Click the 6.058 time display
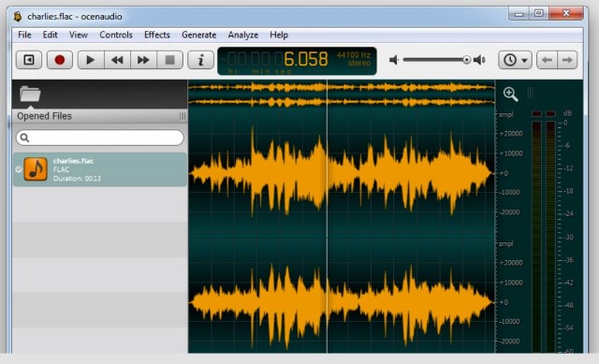 [x=306, y=59]
